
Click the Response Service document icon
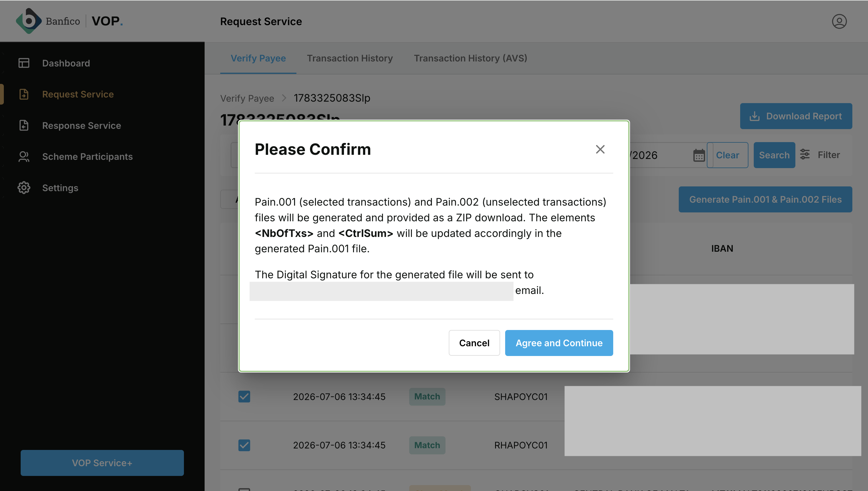tap(24, 126)
